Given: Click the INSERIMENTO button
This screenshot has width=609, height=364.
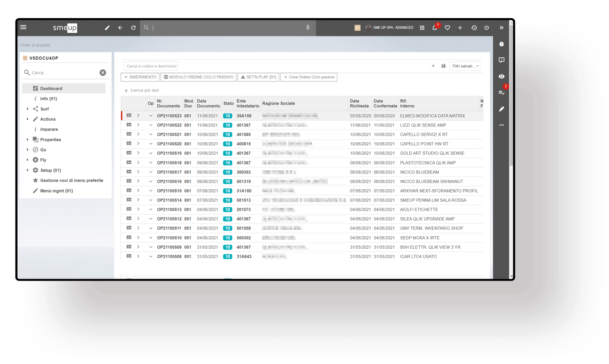Looking at the screenshot, I should [x=140, y=77].
